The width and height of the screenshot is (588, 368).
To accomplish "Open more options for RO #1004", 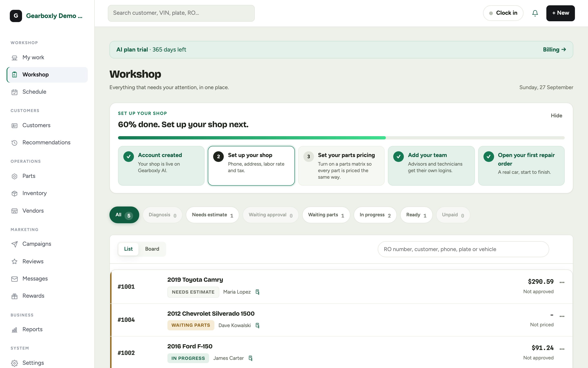I will 562,316.
